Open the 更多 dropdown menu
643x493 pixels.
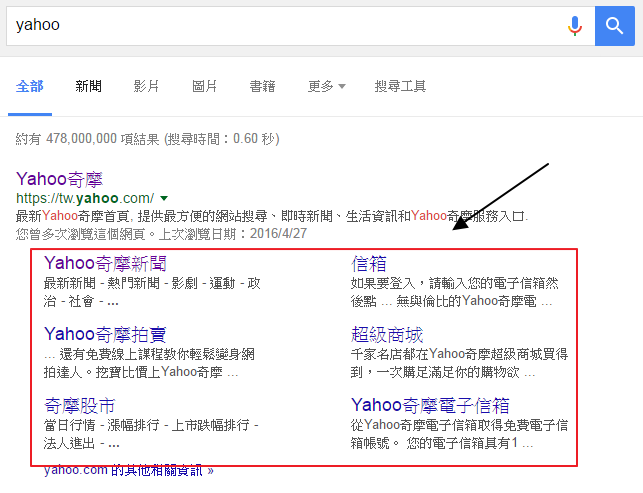pyautogui.click(x=326, y=87)
